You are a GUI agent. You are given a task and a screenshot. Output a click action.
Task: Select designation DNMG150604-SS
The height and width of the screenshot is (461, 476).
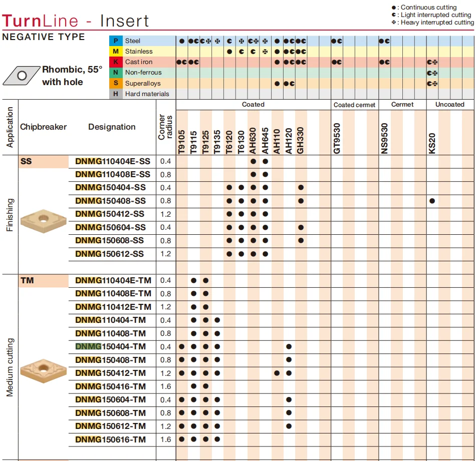[111, 227]
